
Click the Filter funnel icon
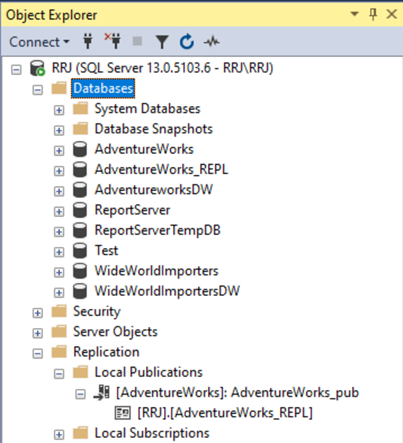coord(162,42)
